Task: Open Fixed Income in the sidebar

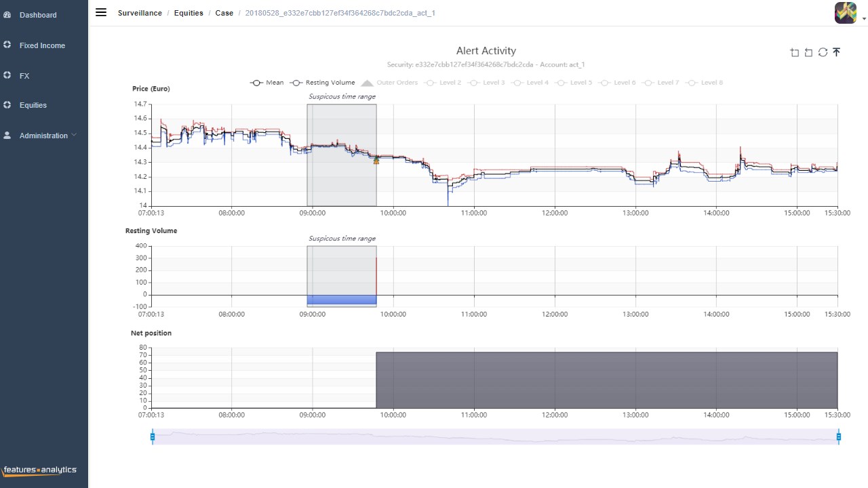Action: pos(42,45)
